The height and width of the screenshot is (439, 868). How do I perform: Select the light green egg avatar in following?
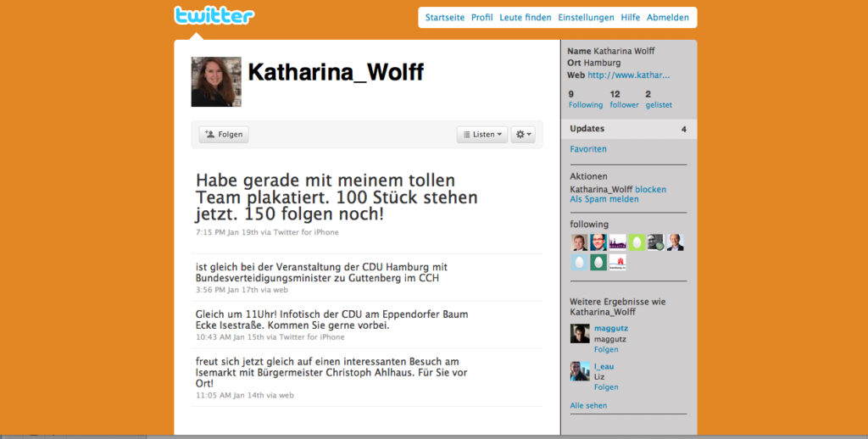point(637,242)
